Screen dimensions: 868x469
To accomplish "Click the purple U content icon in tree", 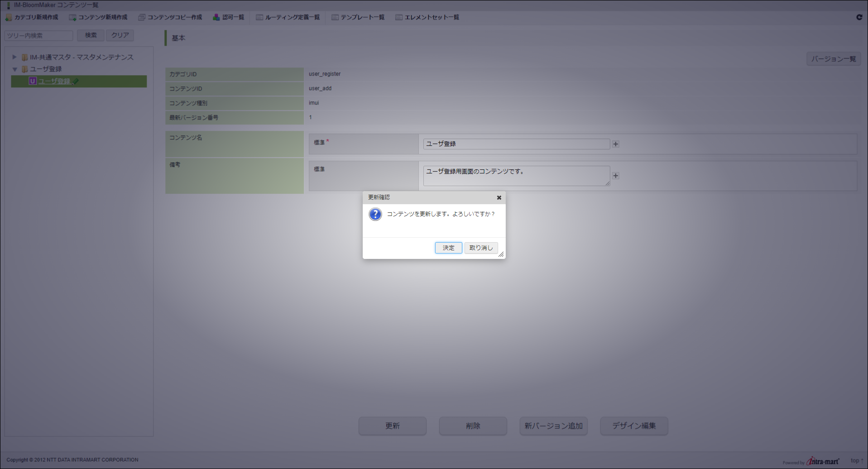I will coord(33,81).
